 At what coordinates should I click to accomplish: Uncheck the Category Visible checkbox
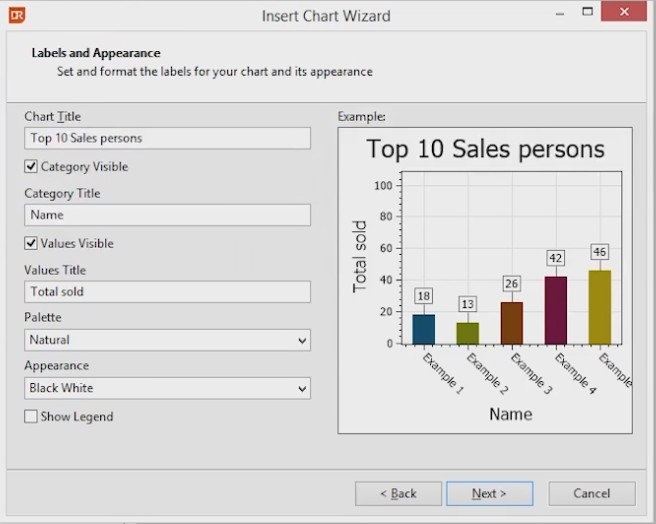[x=31, y=167]
